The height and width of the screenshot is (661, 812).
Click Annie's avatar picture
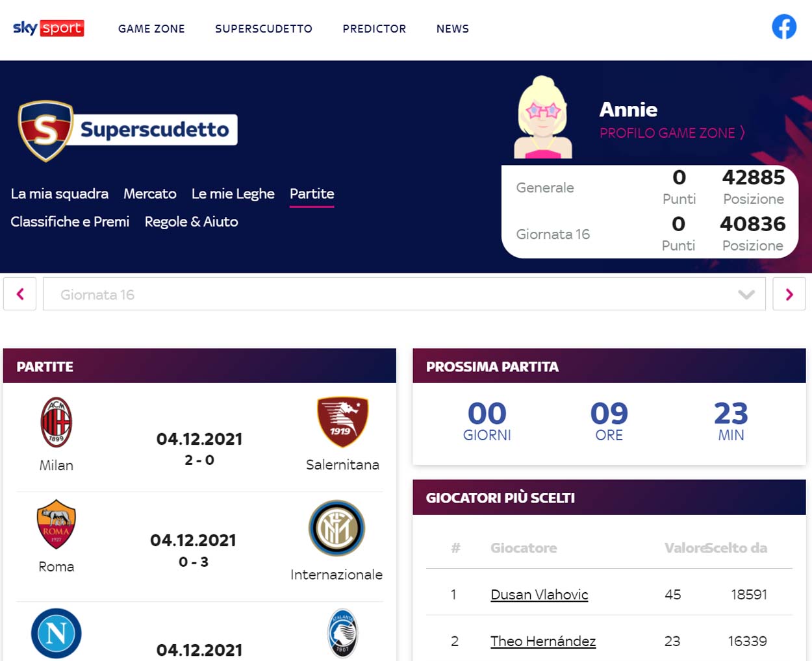(x=543, y=118)
